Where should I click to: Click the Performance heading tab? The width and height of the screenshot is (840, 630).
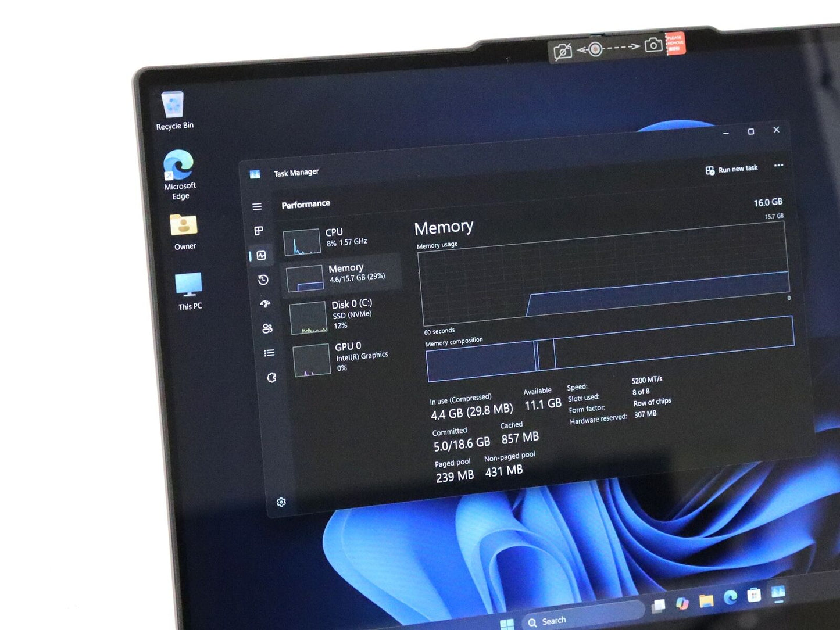coord(306,204)
